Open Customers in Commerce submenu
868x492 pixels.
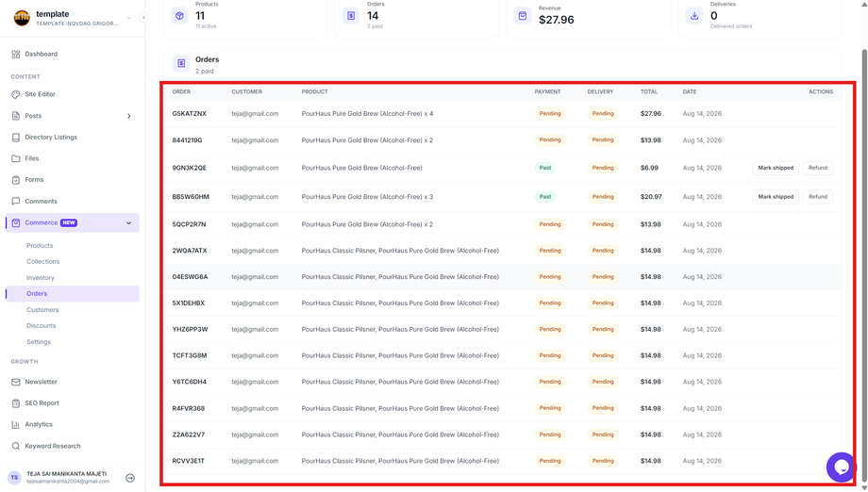42,310
